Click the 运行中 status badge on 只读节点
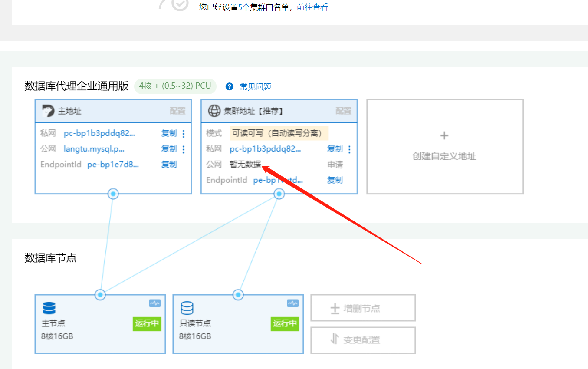The height and width of the screenshot is (369, 588). point(285,323)
